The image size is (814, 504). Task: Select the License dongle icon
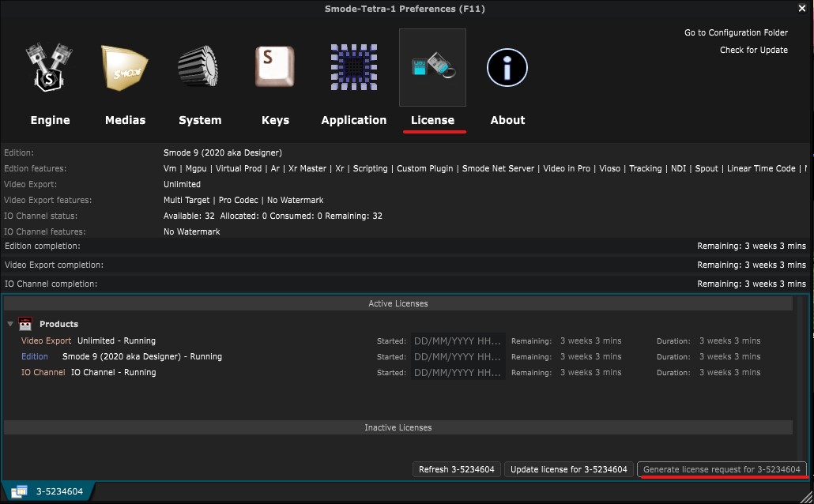click(432, 67)
